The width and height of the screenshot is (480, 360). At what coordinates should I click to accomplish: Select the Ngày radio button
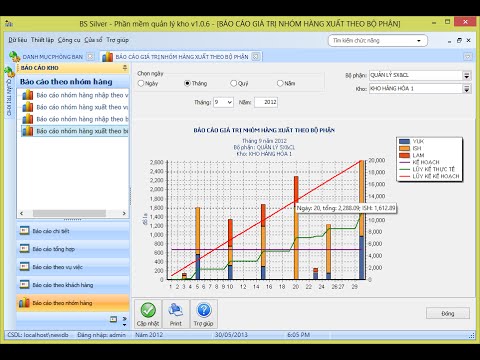[x=141, y=83]
